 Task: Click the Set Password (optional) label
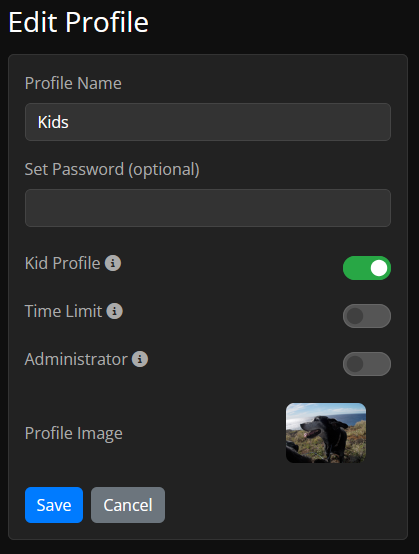click(x=112, y=170)
